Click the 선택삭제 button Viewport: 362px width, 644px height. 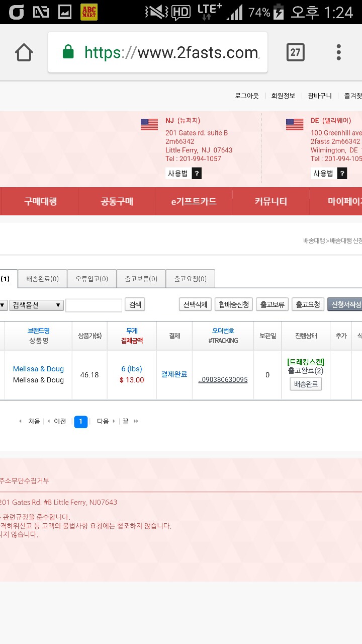tap(195, 304)
